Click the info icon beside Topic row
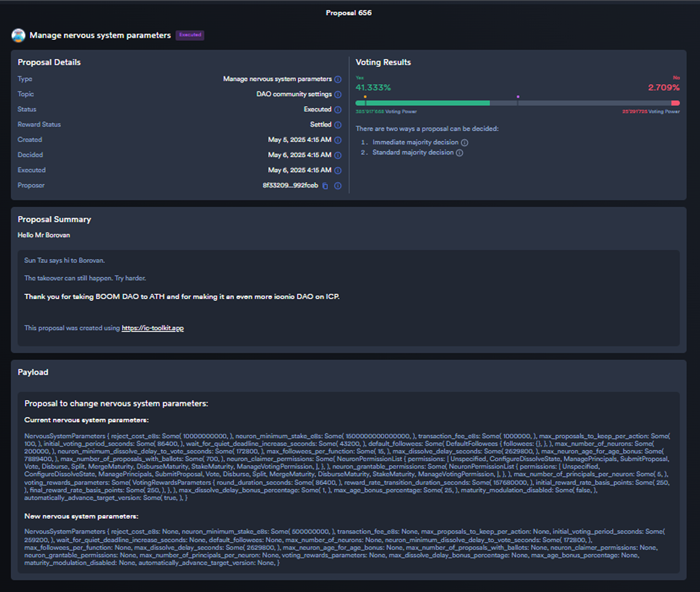Viewport: 700px width, 592px height. coord(338,94)
